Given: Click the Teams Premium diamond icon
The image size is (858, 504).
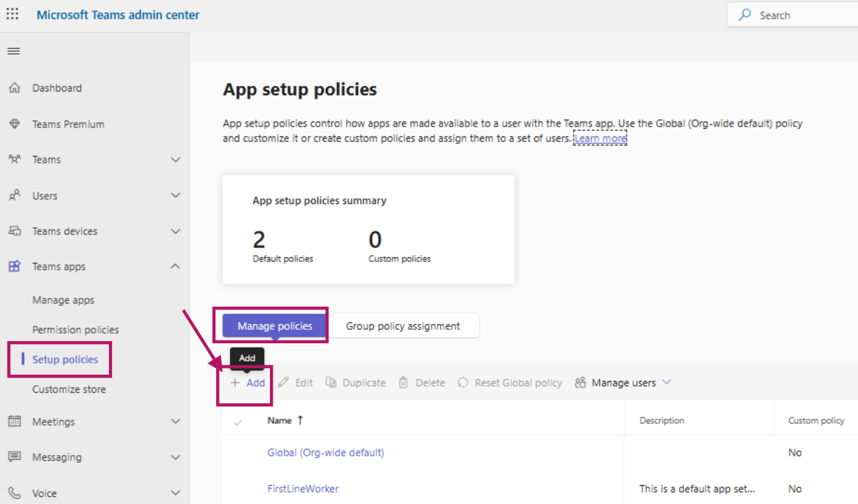Looking at the screenshot, I should (14, 124).
